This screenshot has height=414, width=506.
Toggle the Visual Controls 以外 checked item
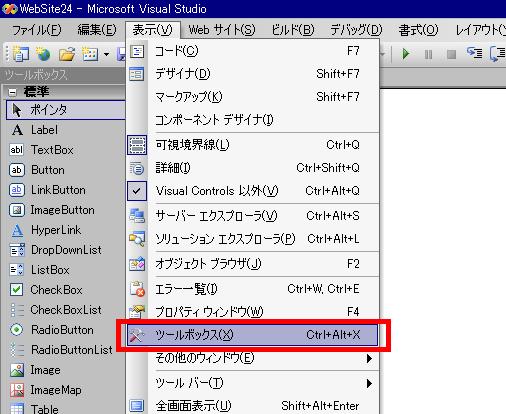point(253,191)
